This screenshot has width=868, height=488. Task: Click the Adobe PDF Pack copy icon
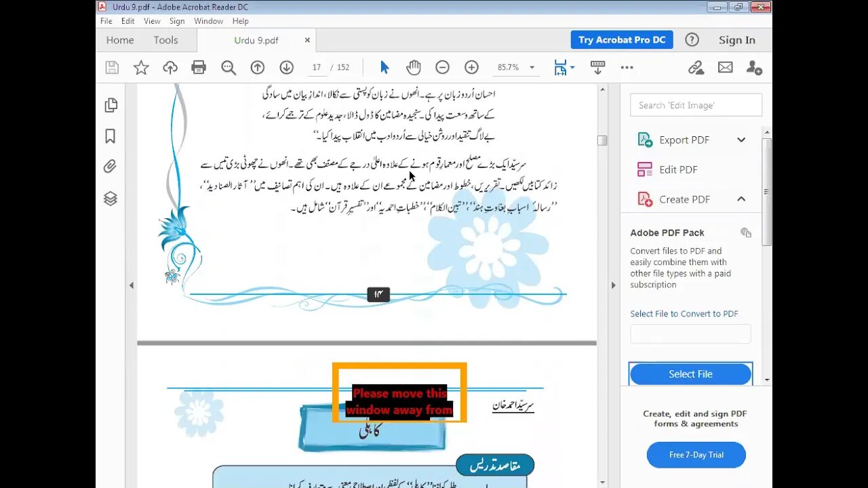746,232
